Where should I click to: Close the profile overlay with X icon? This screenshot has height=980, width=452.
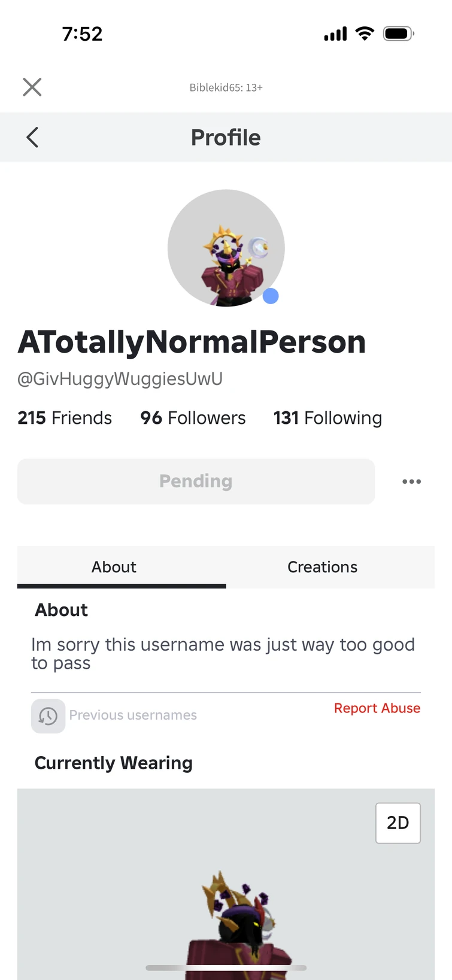click(32, 87)
